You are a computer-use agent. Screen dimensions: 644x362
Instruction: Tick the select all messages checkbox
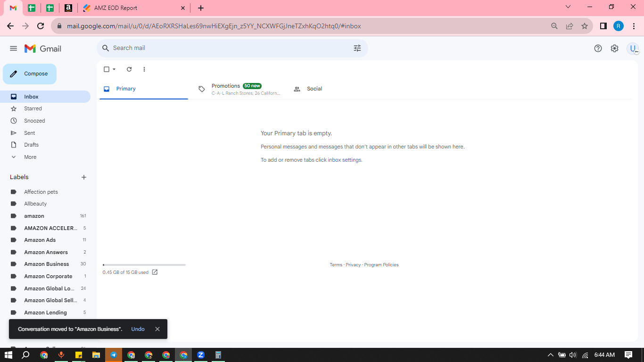pyautogui.click(x=107, y=69)
